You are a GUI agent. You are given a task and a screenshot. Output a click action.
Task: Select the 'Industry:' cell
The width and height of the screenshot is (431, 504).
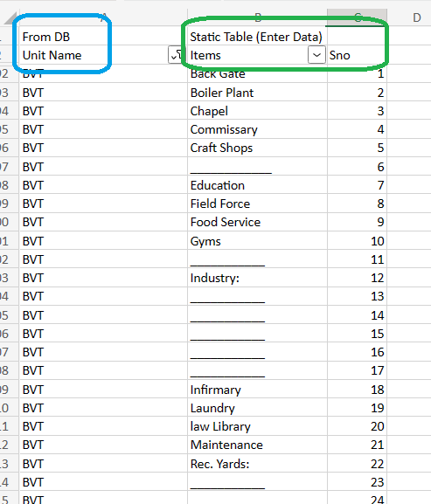(x=257, y=278)
